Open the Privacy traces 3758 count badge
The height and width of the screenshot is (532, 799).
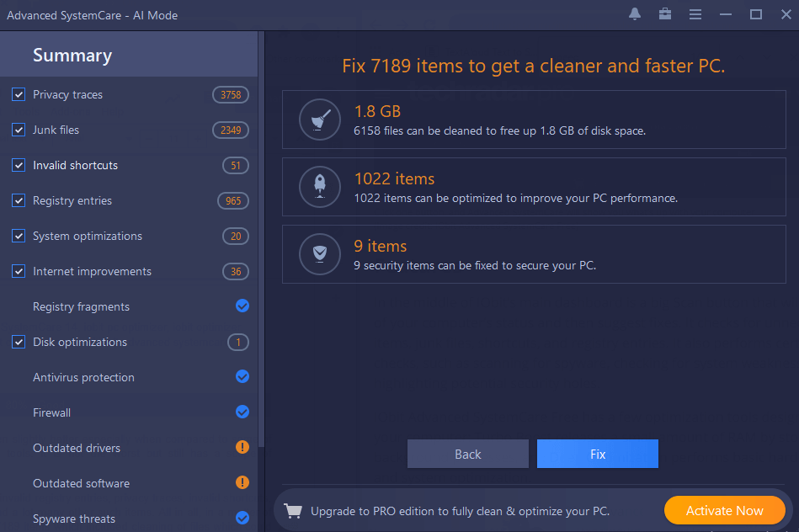[x=231, y=95]
